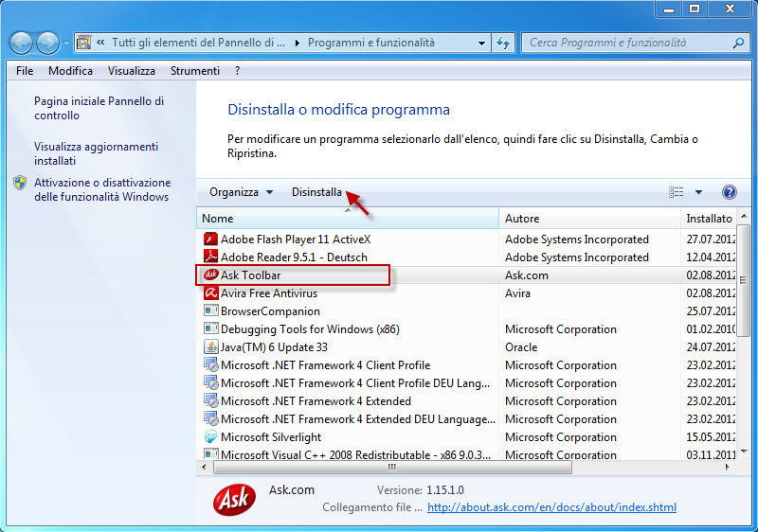
Task: Open the ? help menu
Action: click(237, 71)
